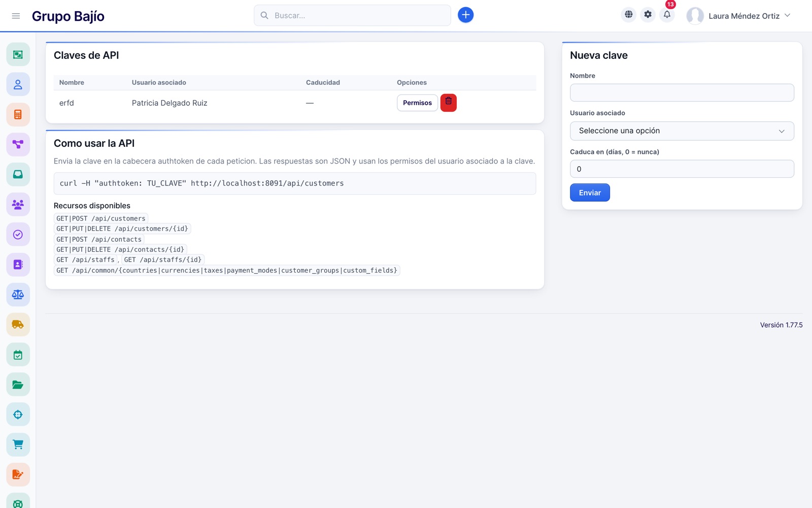The height and width of the screenshot is (508, 812).
Task: Click the erfd key name cell
Action: (x=66, y=103)
